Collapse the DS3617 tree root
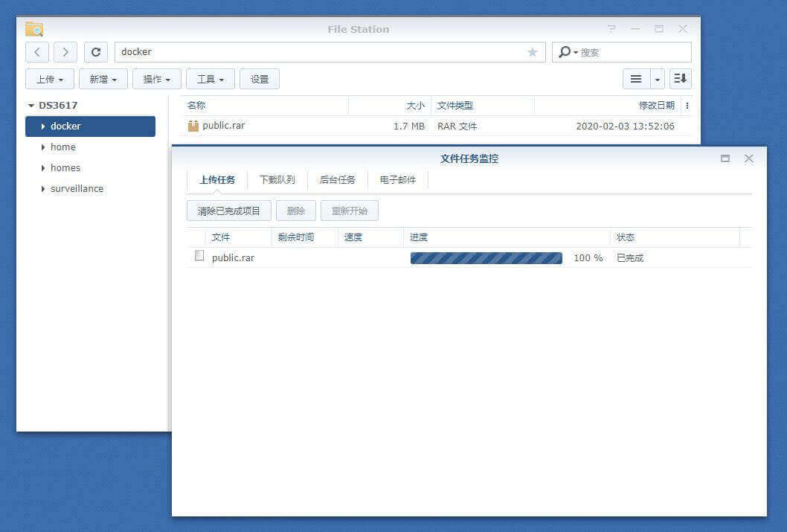The image size is (787, 532). [31, 105]
